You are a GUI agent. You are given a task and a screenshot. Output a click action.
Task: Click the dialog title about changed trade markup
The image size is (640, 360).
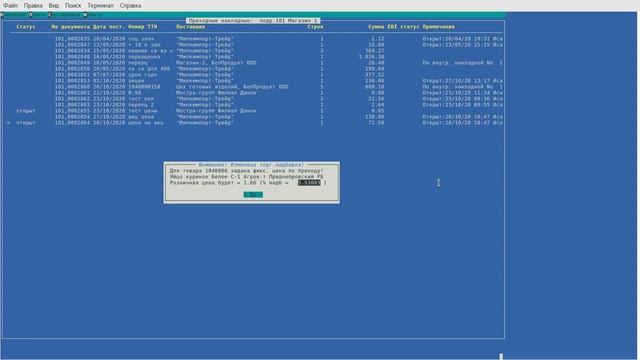(x=251, y=165)
